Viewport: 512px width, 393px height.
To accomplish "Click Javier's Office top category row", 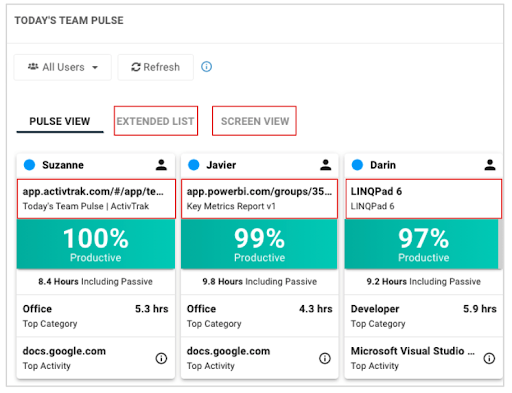I will (x=259, y=316).
